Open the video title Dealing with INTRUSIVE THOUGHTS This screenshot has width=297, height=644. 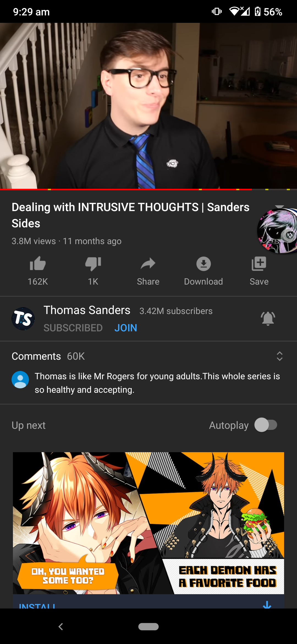(131, 215)
